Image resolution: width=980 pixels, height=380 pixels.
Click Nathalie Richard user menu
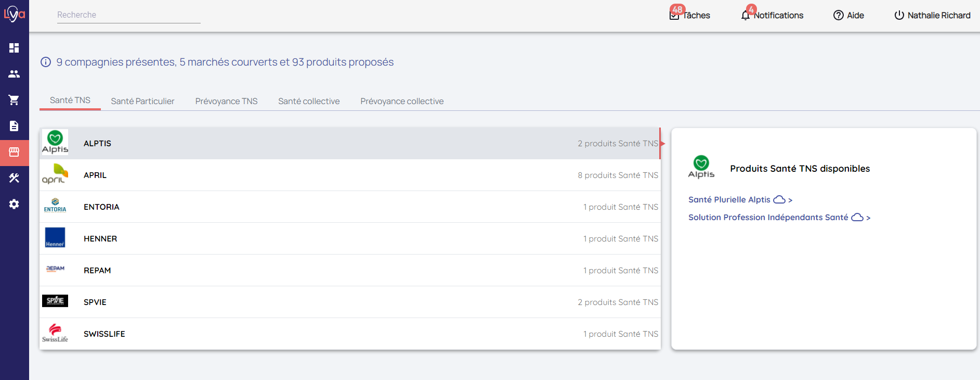pos(932,15)
